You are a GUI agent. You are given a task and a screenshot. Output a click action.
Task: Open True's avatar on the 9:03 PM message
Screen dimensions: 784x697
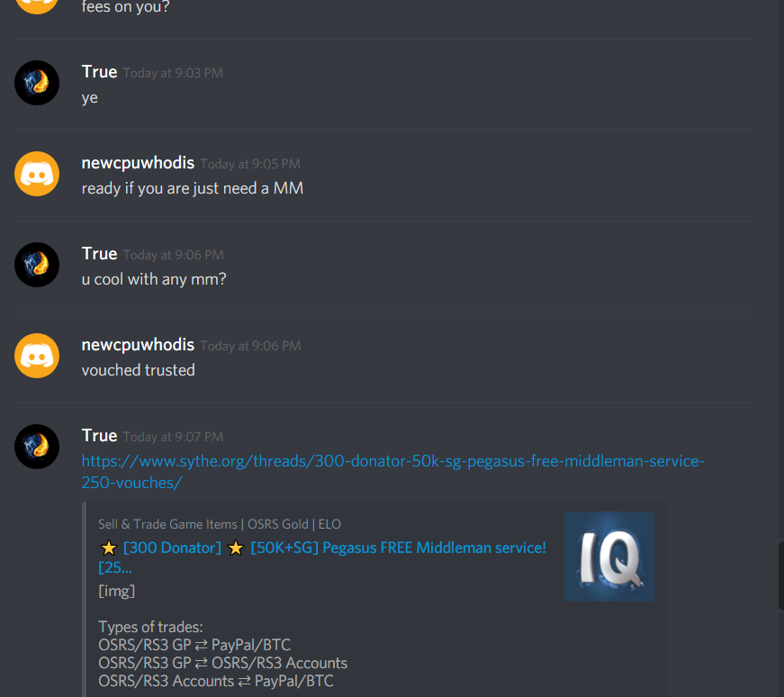point(37,83)
